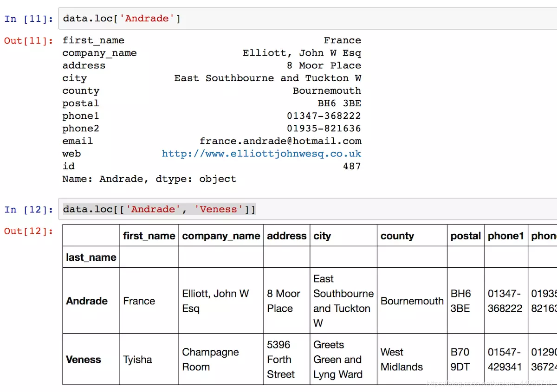Click the '5396 Forth Street' table cell

click(x=287, y=359)
